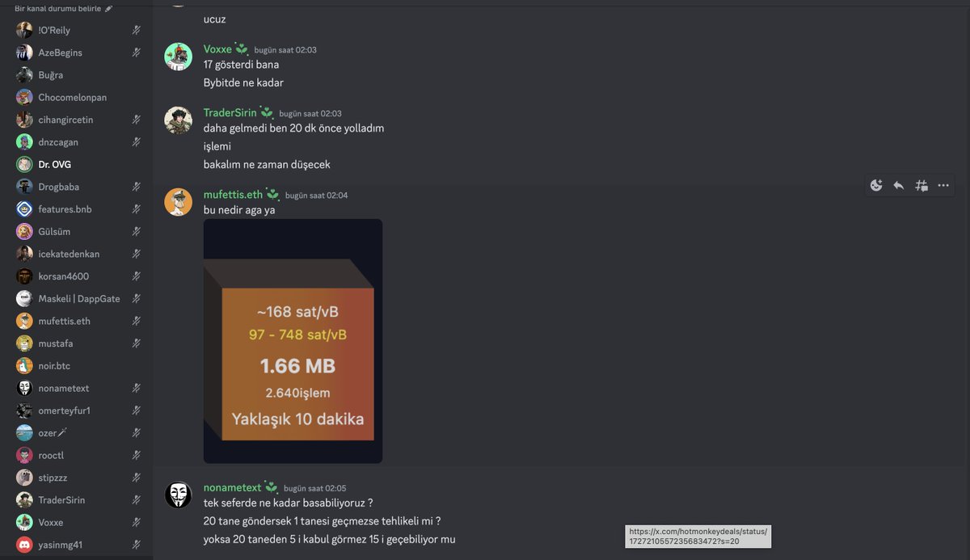This screenshot has width=970, height=560.
Task: Select rooctl in the voice participant list
Action: [x=78, y=455]
